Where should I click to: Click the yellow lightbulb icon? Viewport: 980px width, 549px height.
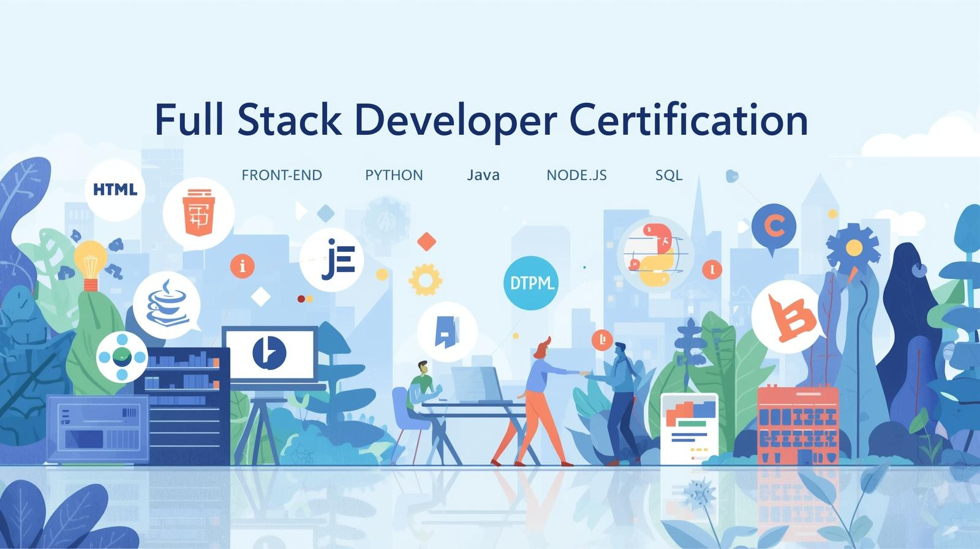click(x=91, y=264)
